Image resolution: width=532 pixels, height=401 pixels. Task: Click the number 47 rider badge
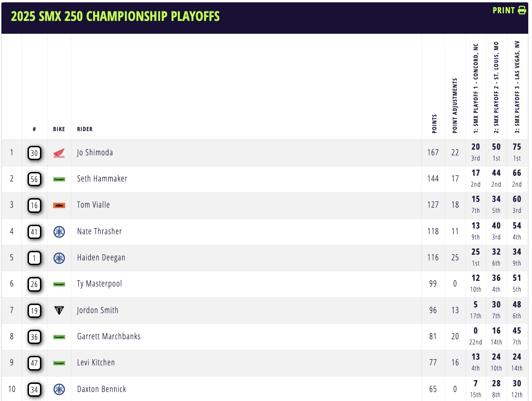click(x=34, y=363)
